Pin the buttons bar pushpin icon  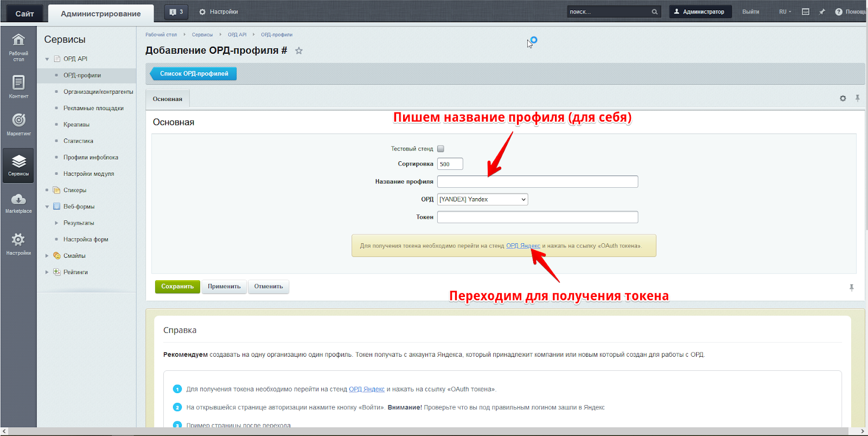852,287
